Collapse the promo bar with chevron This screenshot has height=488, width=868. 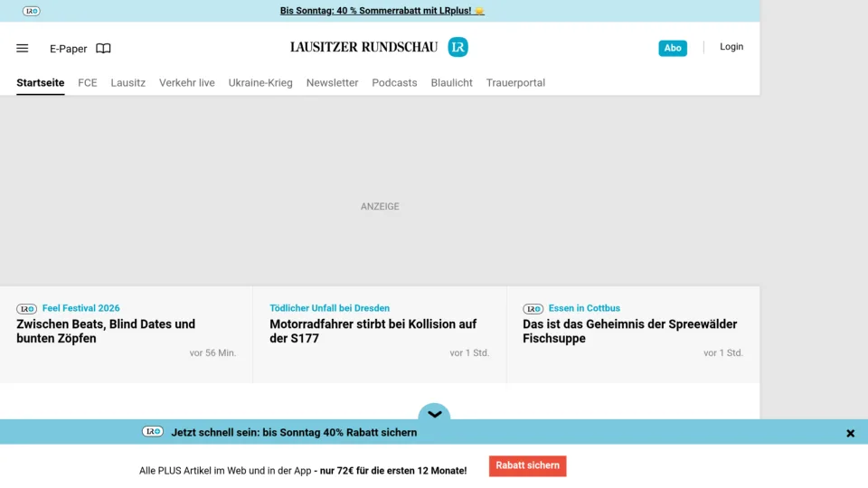click(435, 413)
